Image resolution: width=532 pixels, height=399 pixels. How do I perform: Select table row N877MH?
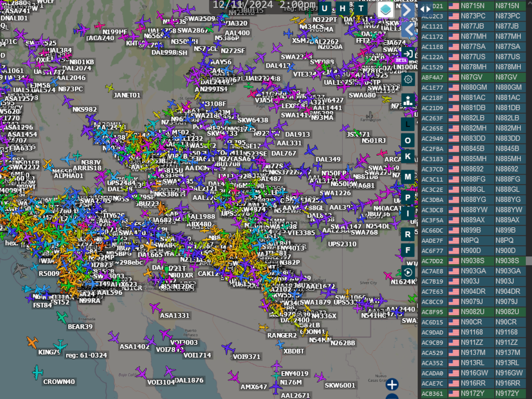tap(473, 37)
